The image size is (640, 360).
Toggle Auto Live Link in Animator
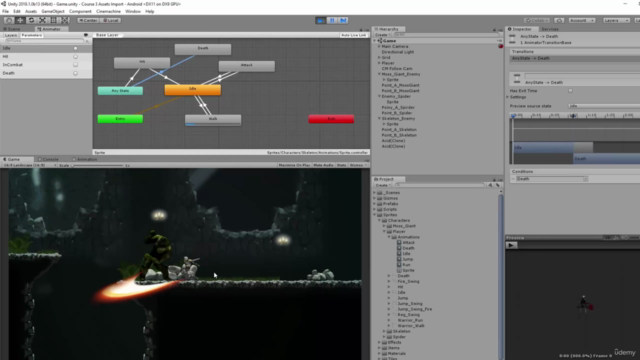[x=353, y=35]
